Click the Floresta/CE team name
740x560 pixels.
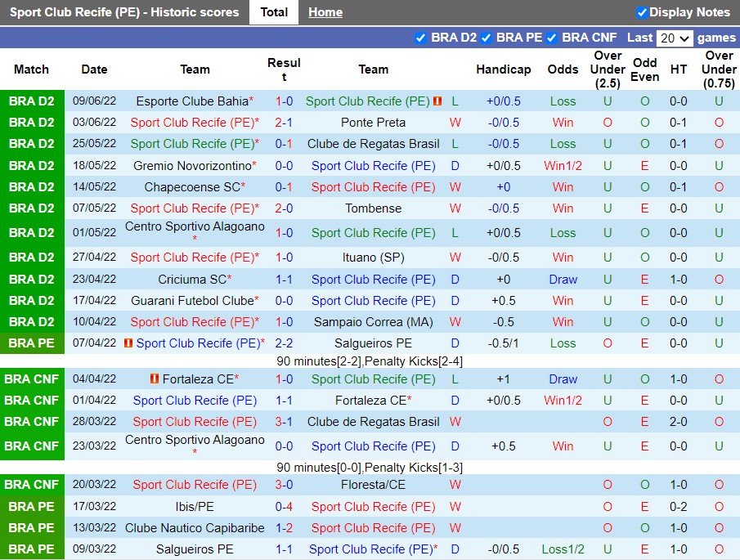373,485
